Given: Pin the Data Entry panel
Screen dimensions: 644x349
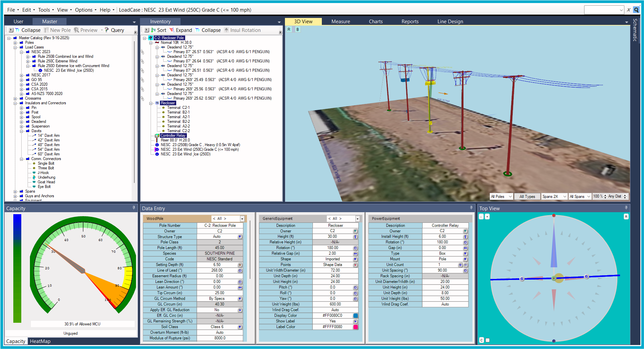Looking at the screenshot, I should pyautogui.click(x=471, y=208).
